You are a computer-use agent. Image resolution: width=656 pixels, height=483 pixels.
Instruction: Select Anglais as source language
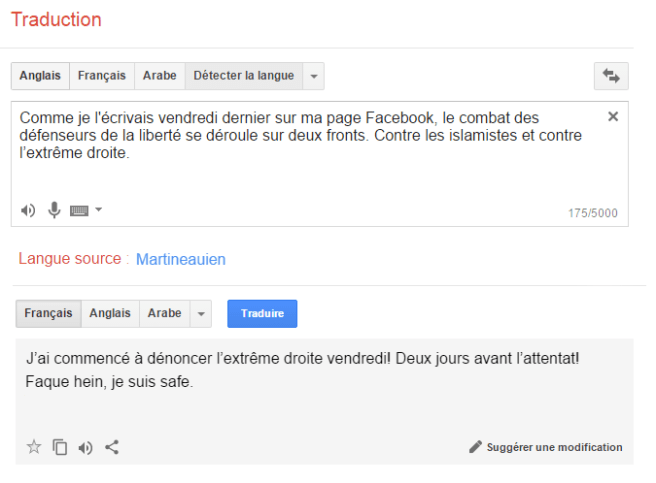pyautogui.click(x=40, y=76)
